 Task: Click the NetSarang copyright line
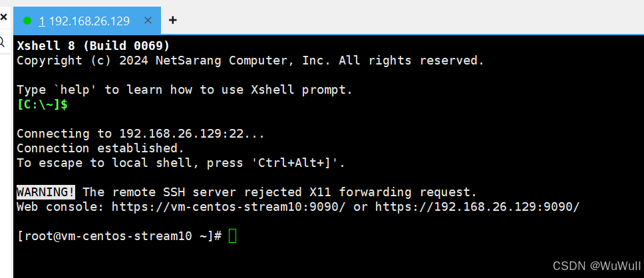[251, 61]
